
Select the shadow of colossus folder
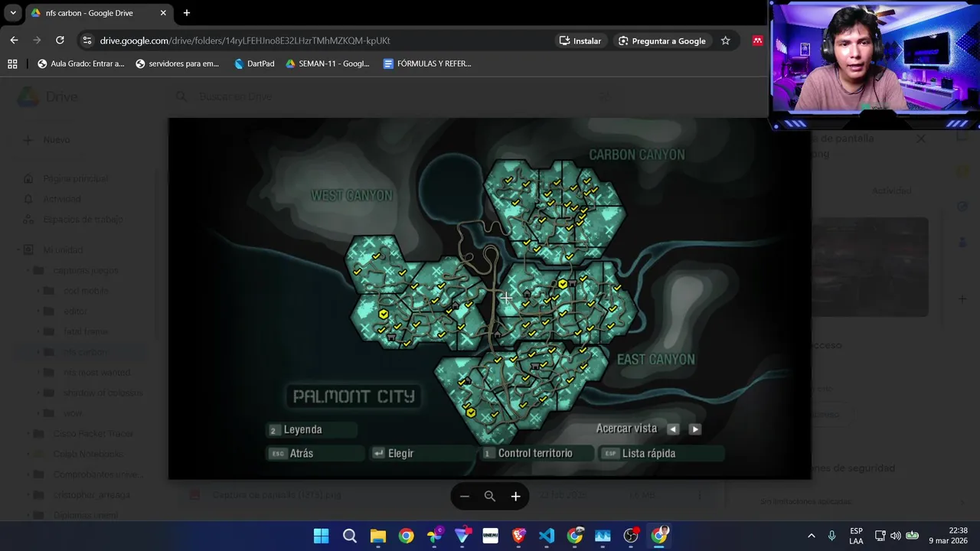coord(103,393)
